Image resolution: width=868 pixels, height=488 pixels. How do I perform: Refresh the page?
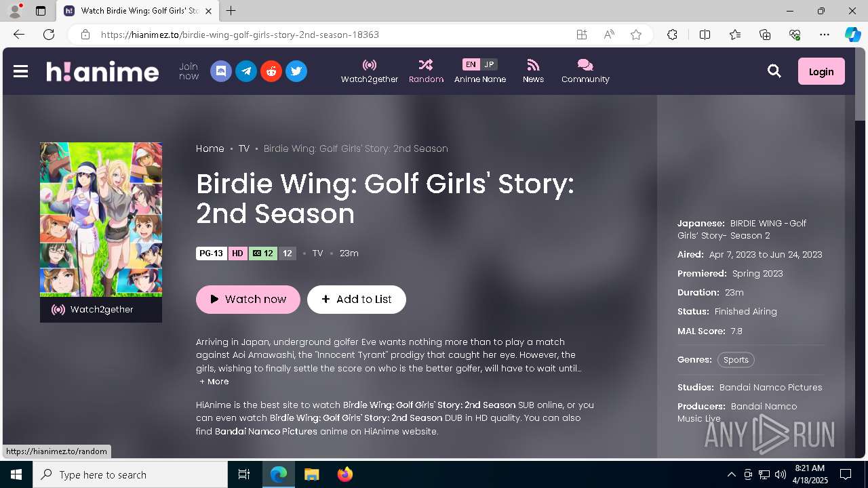click(49, 35)
